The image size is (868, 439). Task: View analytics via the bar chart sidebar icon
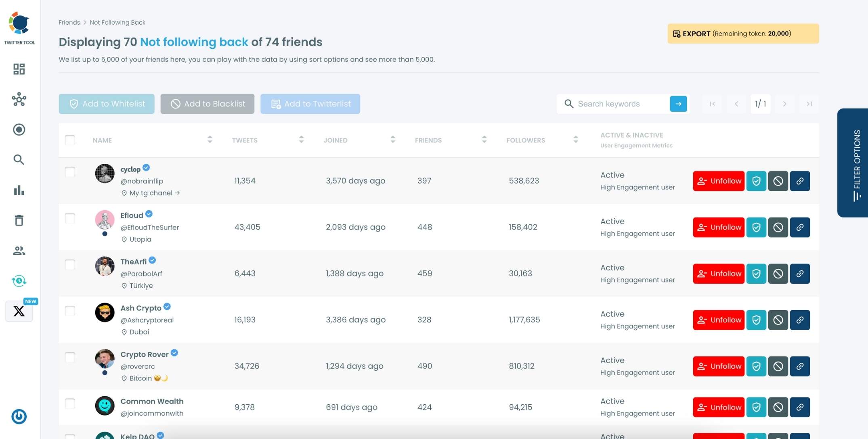[19, 190]
